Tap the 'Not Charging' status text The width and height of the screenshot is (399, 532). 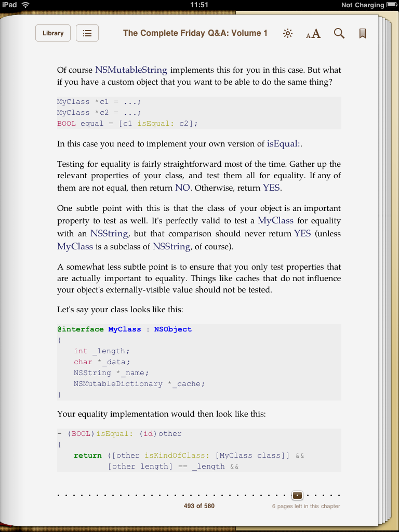[362, 5]
